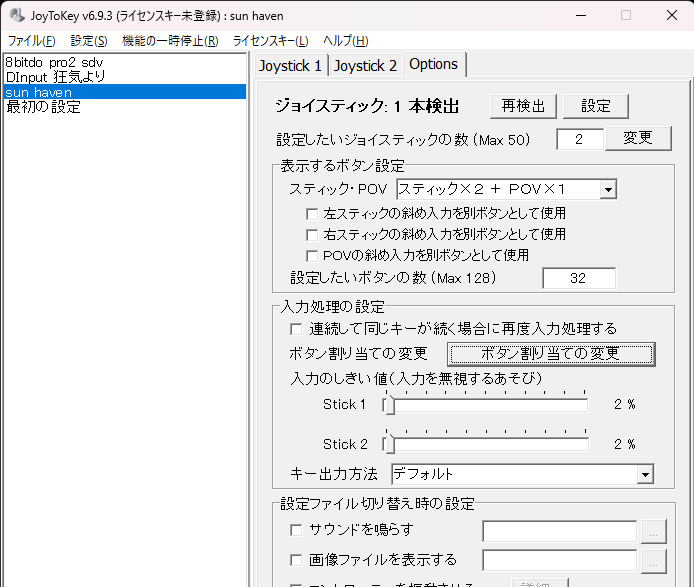Select the Options tab
This screenshot has height=587, width=694.
point(434,64)
